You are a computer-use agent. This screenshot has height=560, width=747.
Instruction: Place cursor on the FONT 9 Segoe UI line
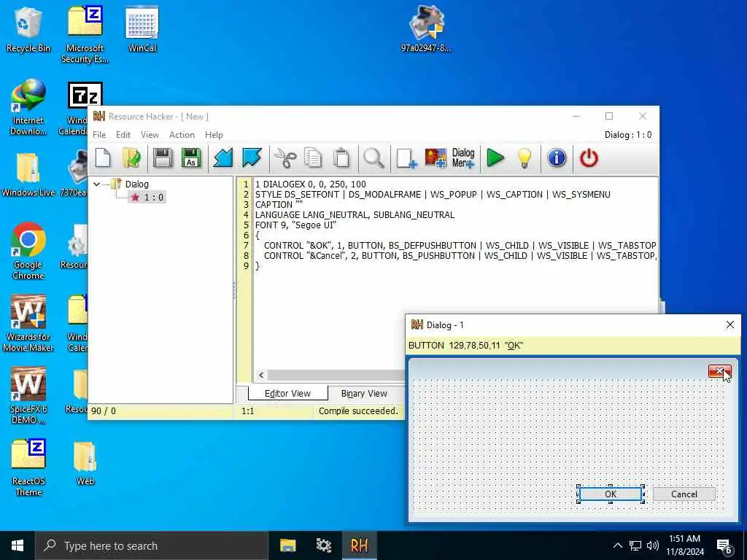point(296,225)
